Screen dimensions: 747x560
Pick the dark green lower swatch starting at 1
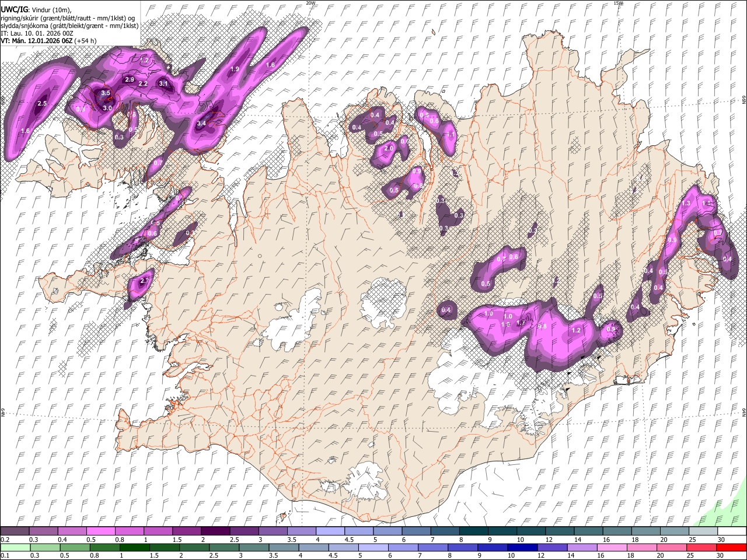tap(134, 547)
